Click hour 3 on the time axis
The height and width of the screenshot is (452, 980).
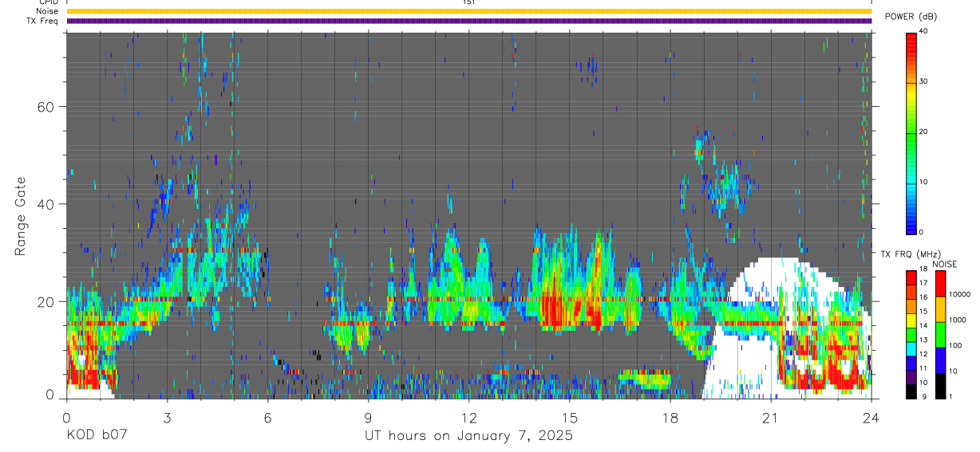(x=167, y=417)
